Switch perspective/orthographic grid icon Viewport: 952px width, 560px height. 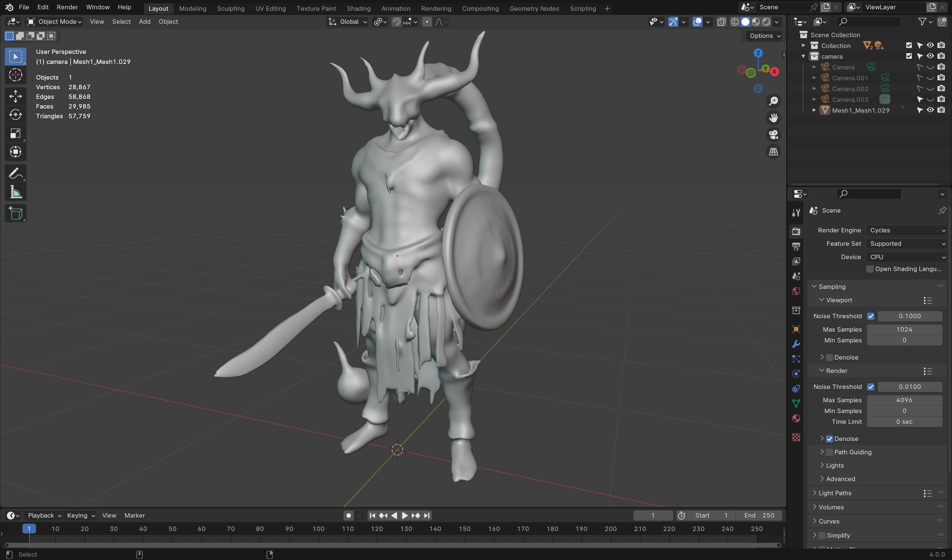773,152
